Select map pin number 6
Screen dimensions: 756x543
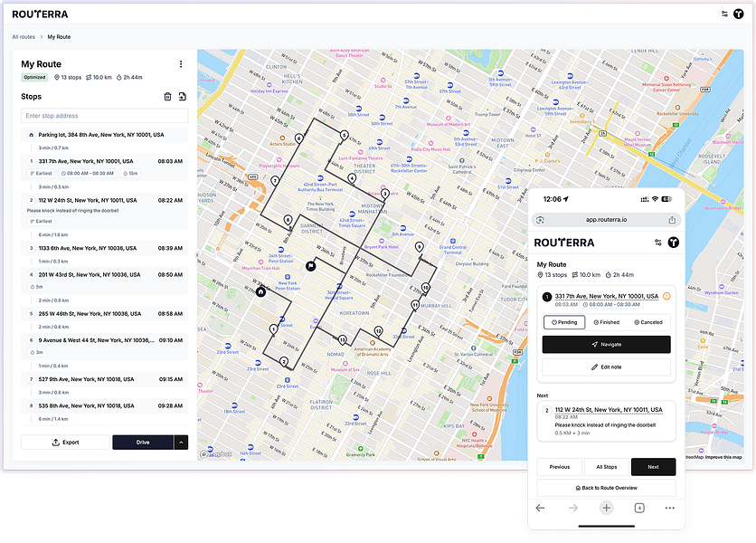coord(299,138)
